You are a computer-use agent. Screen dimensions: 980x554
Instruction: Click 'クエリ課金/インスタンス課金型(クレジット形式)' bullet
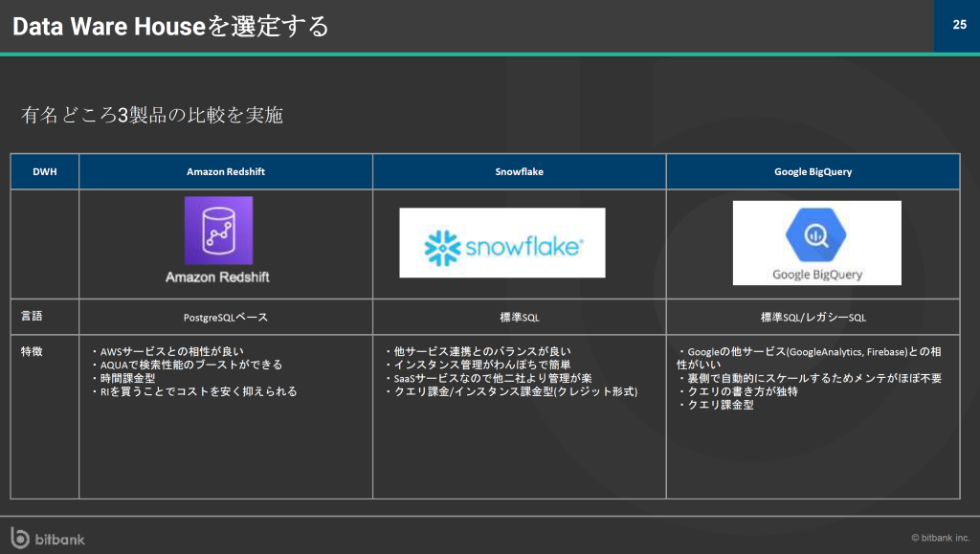coord(511,391)
